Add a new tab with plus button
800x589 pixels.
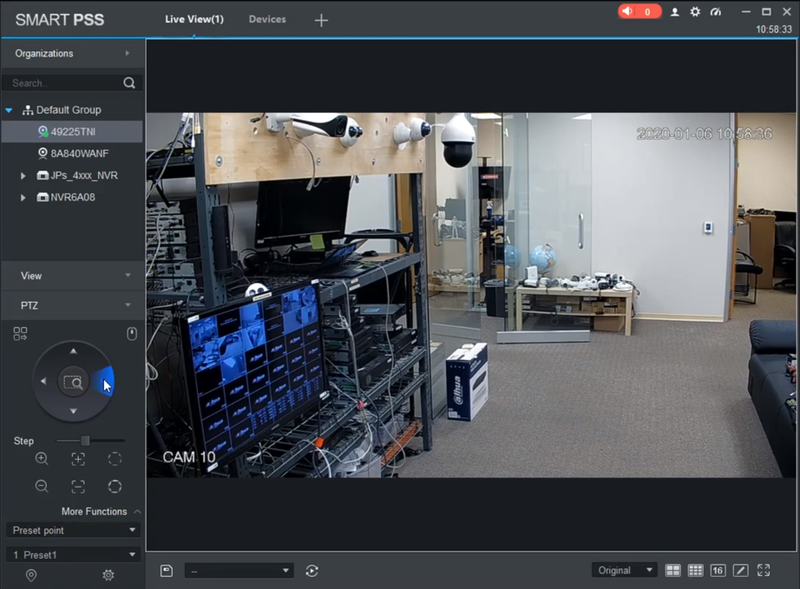(x=321, y=20)
